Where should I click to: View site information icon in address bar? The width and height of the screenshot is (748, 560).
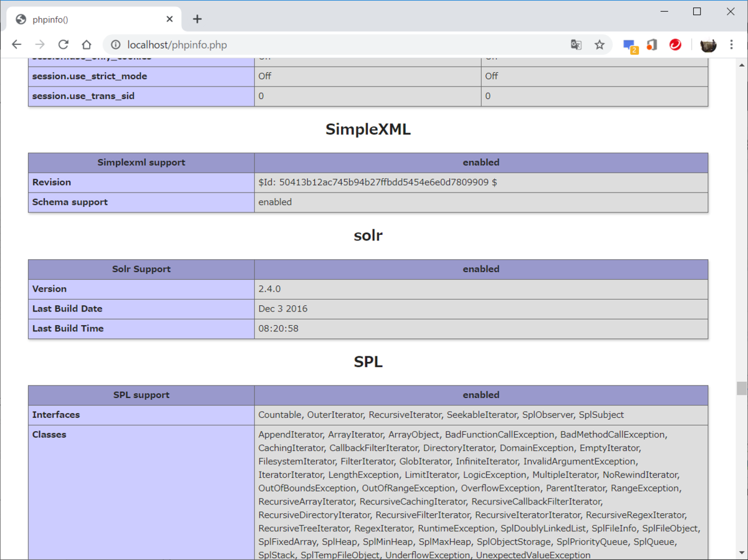tap(115, 45)
